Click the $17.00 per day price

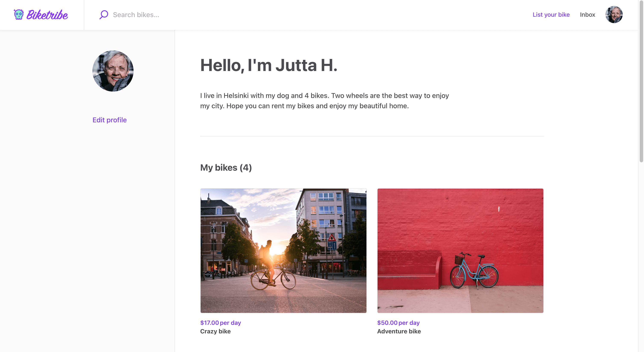pyautogui.click(x=221, y=323)
